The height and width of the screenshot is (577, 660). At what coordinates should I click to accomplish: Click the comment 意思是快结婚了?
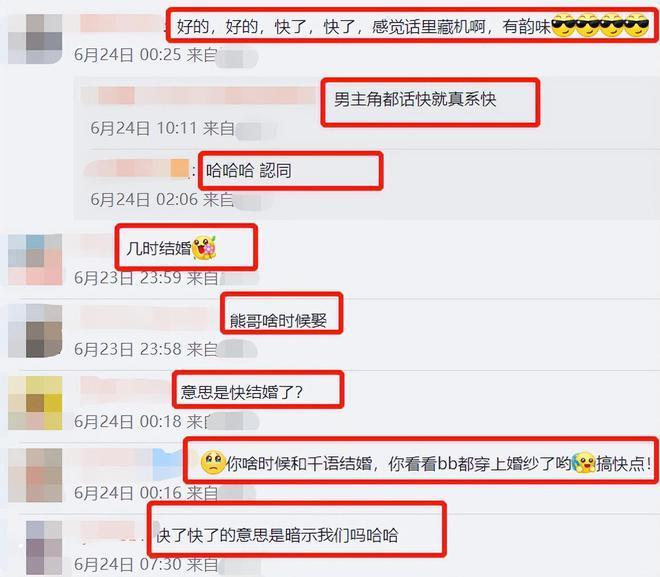point(242,392)
